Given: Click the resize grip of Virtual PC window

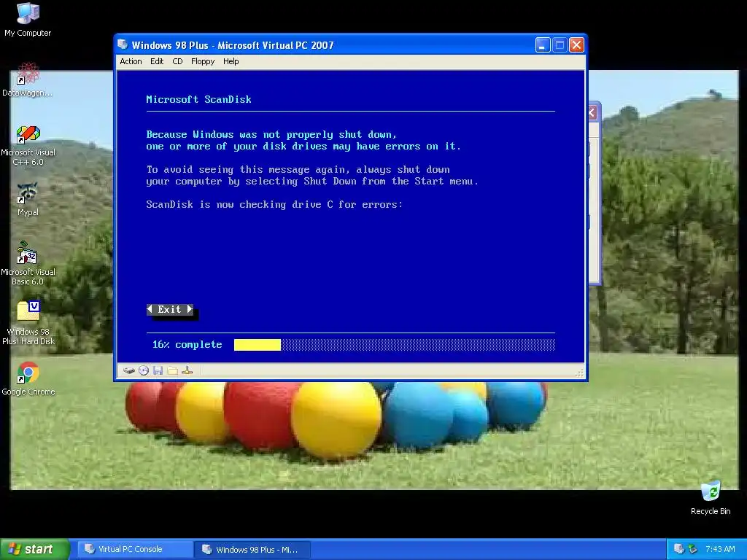Looking at the screenshot, I should pyautogui.click(x=579, y=373).
